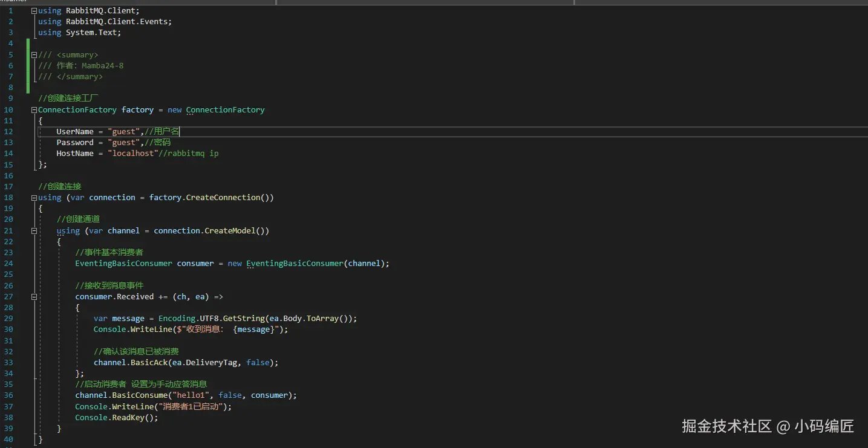This screenshot has width=868, height=448.
Task: Click the UserName property
Action: [x=75, y=131]
